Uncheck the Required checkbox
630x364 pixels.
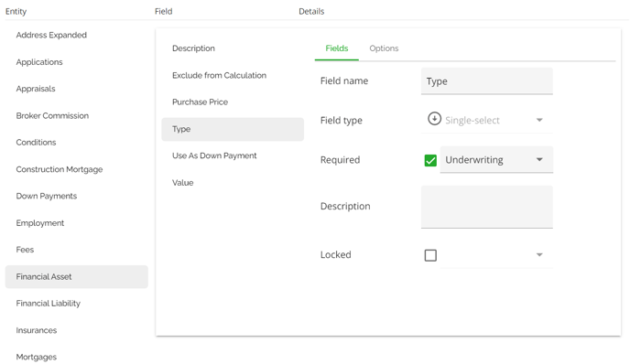(x=430, y=161)
